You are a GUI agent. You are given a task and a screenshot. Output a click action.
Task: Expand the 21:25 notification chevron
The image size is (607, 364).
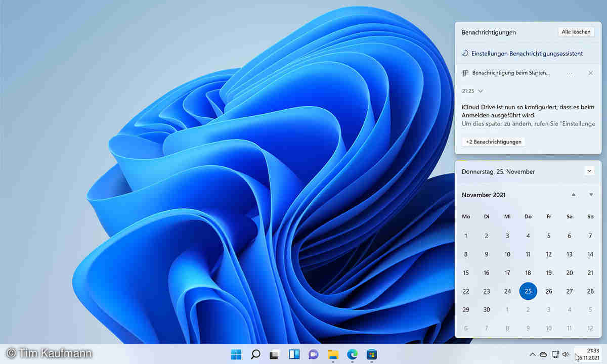481,91
